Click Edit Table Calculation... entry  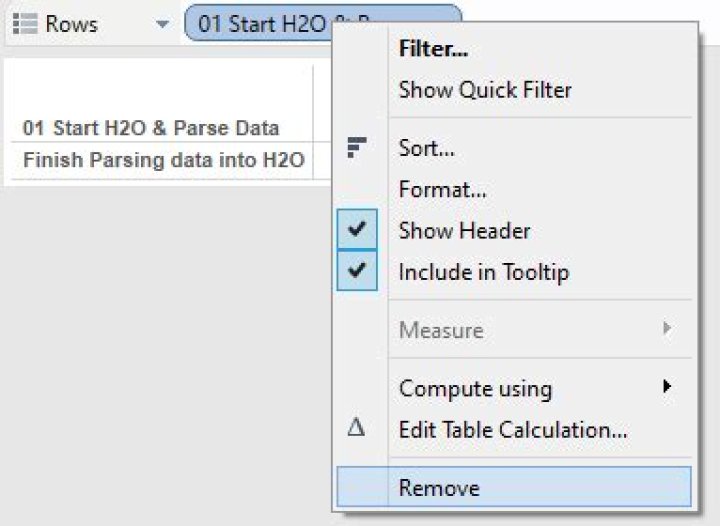click(512, 430)
